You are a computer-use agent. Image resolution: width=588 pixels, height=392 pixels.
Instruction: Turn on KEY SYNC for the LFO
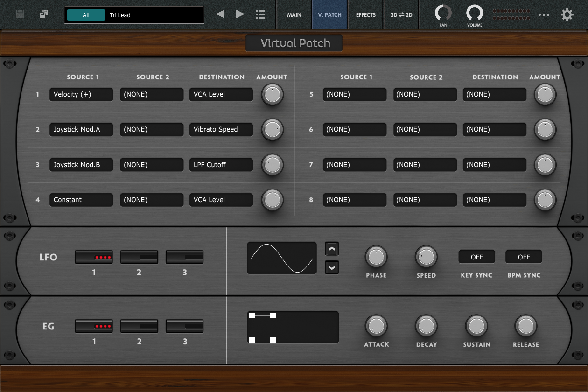[476, 256]
